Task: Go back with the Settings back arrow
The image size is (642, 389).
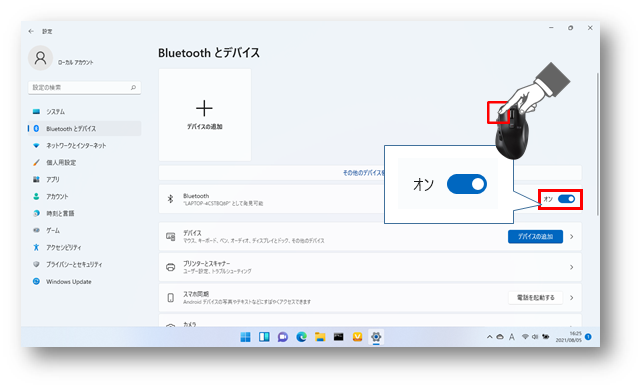Action: [x=31, y=31]
